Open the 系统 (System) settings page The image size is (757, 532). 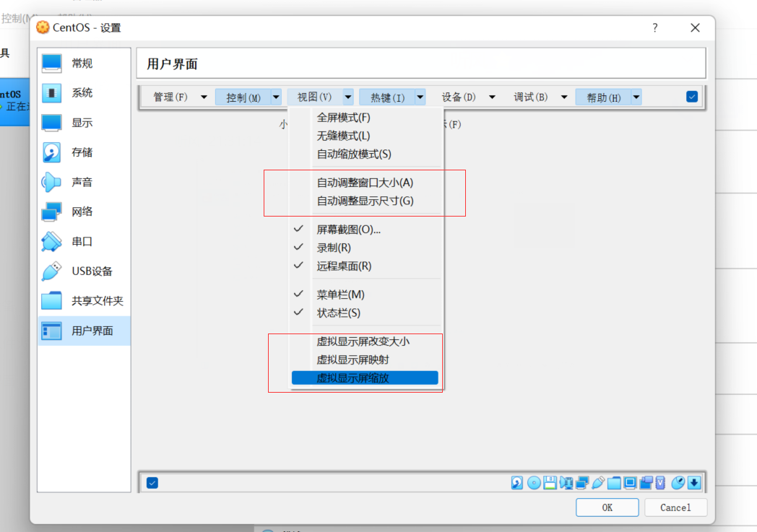[x=84, y=92]
